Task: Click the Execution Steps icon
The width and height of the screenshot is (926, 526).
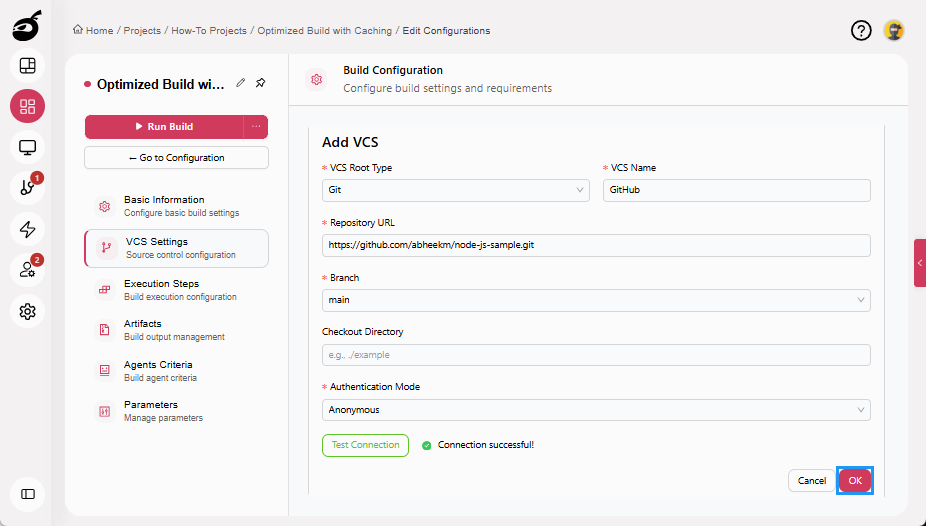Action: (105, 290)
